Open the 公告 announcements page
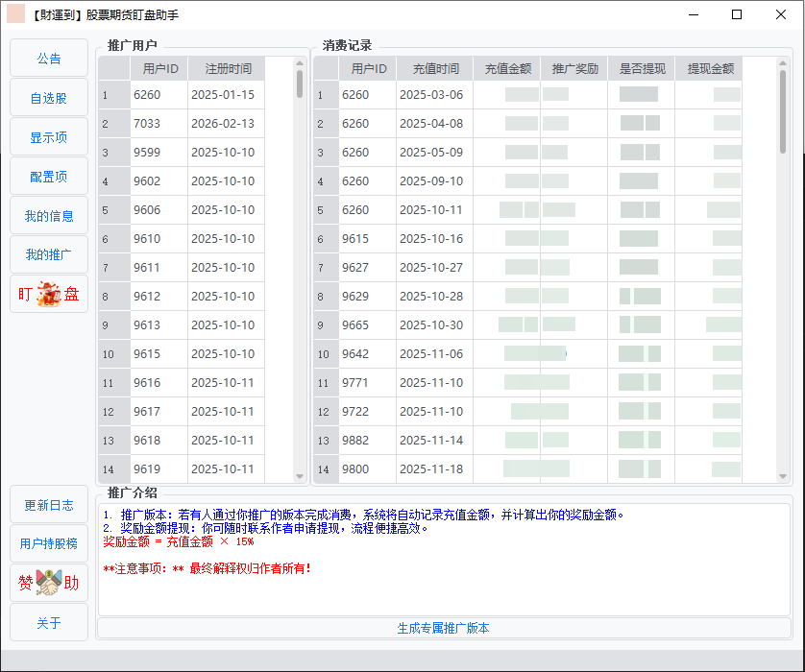This screenshot has height=672, width=805. coord(49,59)
